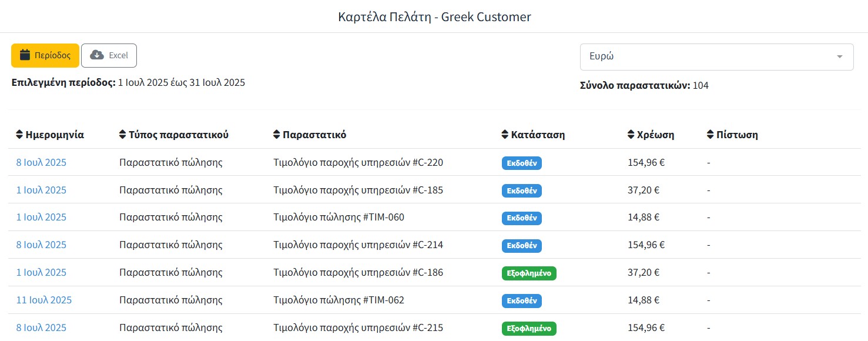Click the 11 Ιουλ 2025 date link
The width and height of the screenshot is (868, 341).
click(44, 300)
